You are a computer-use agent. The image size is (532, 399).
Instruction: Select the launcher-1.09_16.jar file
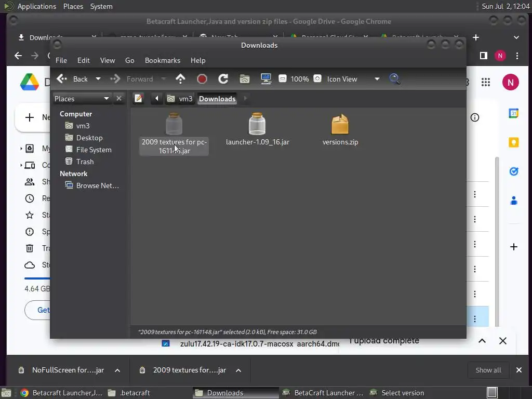pos(258,129)
